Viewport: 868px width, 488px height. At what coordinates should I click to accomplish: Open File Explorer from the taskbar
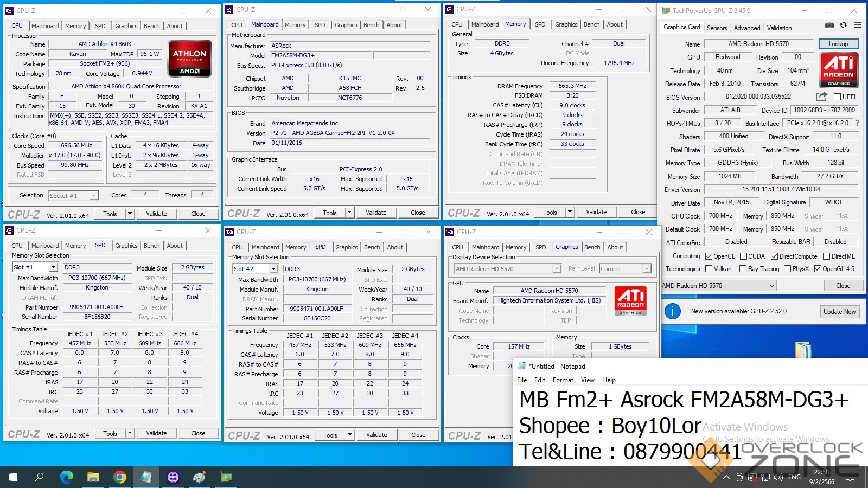(x=93, y=477)
